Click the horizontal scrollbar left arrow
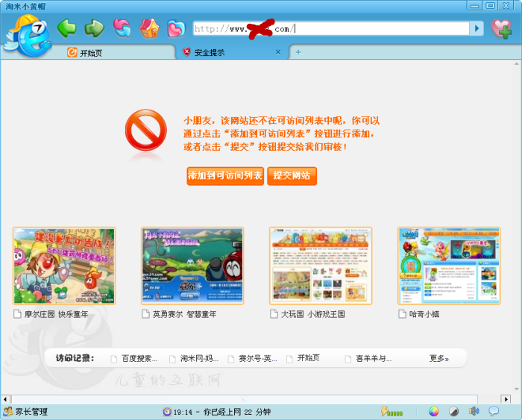Image resolution: width=522 pixels, height=420 pixels. [x=5, y=398]
